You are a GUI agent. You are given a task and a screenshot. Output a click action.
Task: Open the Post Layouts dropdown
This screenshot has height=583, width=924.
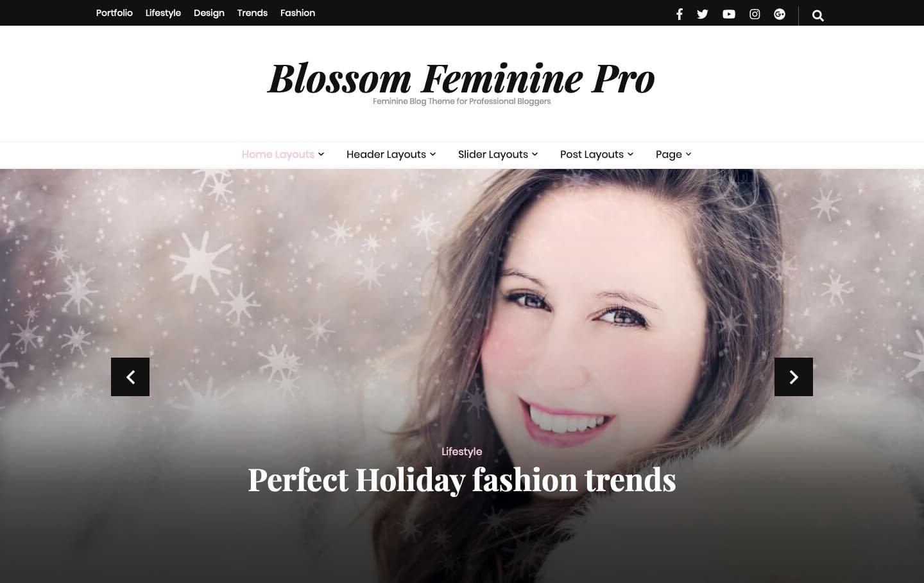click(x=597, y=154)
